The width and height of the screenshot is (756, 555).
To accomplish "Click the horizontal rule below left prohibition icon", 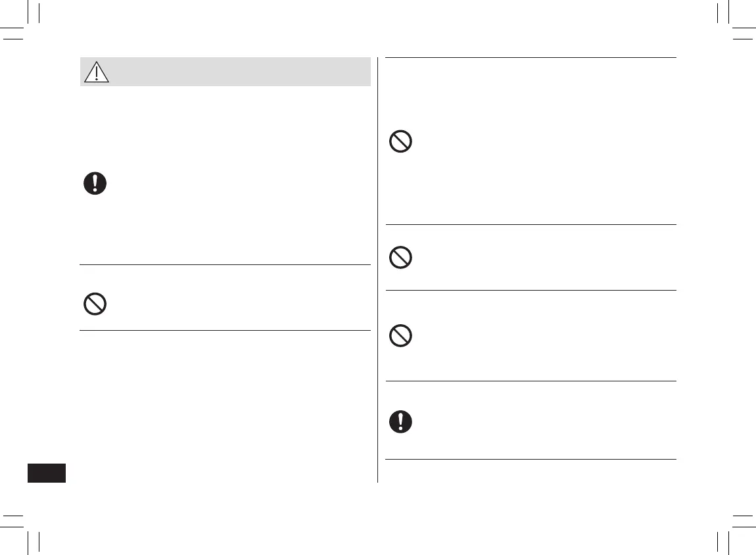I will 225,330.
